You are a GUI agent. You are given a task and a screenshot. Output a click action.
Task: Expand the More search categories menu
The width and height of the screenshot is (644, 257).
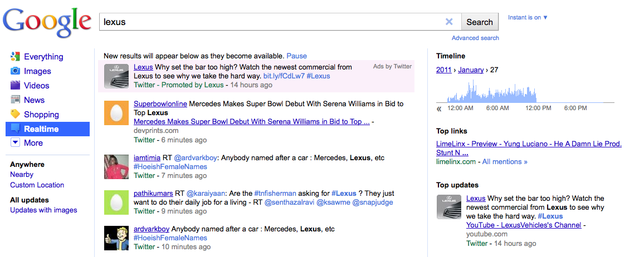(16, 143)
